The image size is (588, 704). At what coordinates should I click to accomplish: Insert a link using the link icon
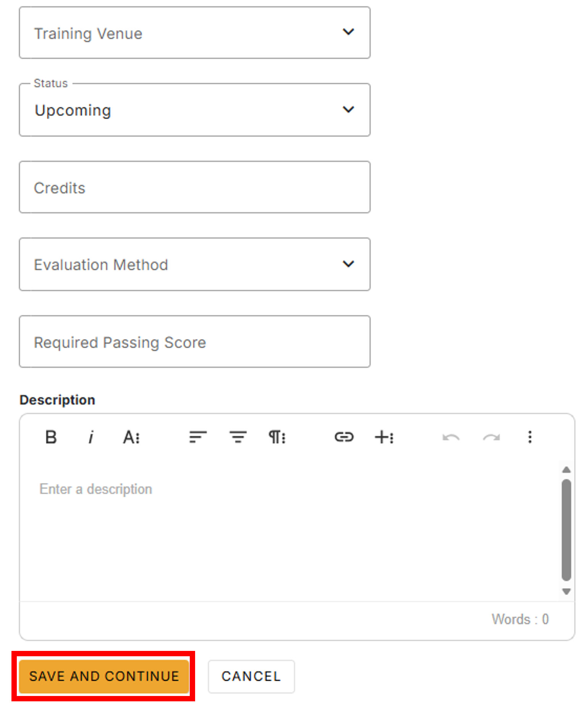tap(344, 437)
